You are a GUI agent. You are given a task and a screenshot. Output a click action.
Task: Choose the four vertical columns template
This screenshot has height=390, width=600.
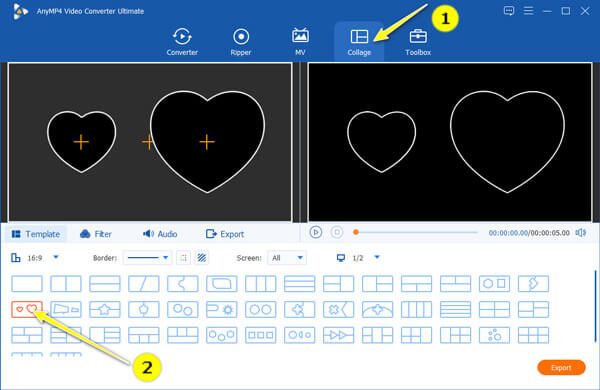click(416, 309)
